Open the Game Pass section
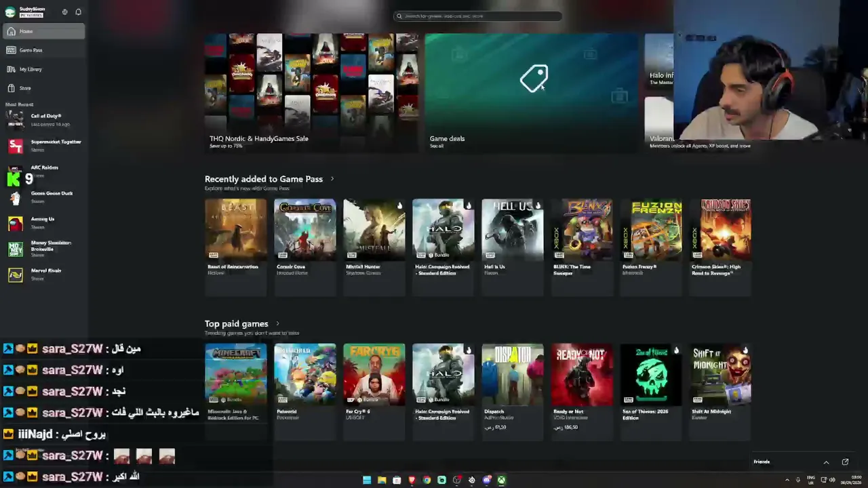Screen dimensions: 868x488 point(44,50)
